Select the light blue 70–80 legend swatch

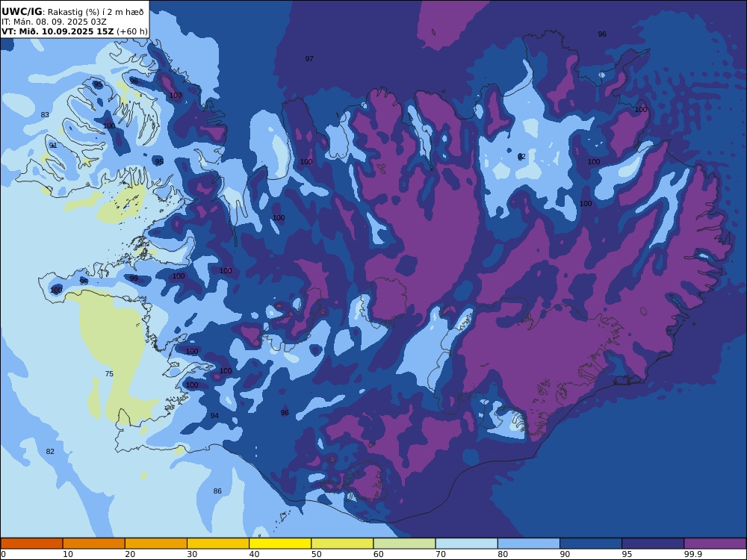[x=466, y=544]
